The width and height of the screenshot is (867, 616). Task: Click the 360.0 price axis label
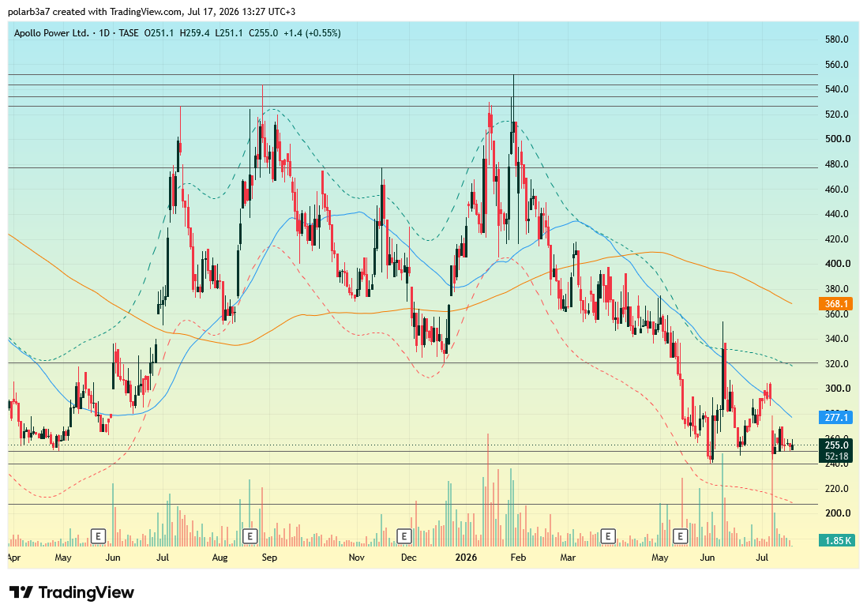[x=836, y=314]
